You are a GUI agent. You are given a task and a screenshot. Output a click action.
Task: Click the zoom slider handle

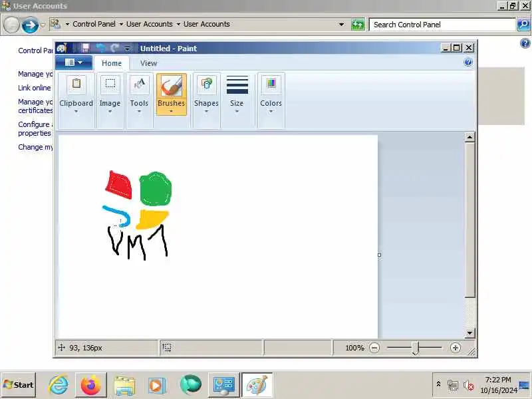[416, 348]
